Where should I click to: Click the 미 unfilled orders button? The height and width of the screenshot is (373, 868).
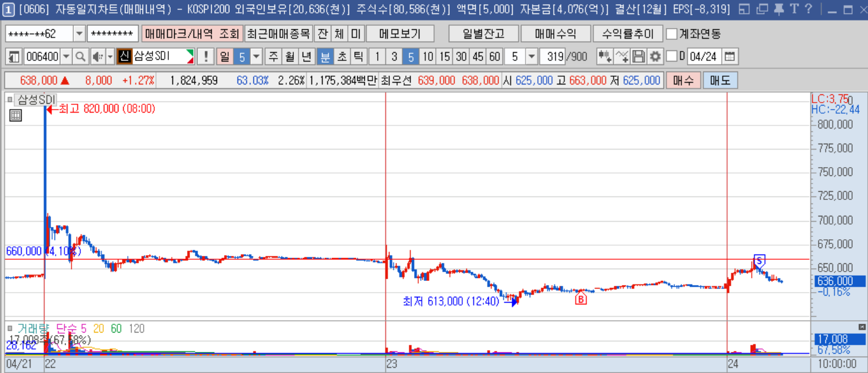click(x=356, y=34)
